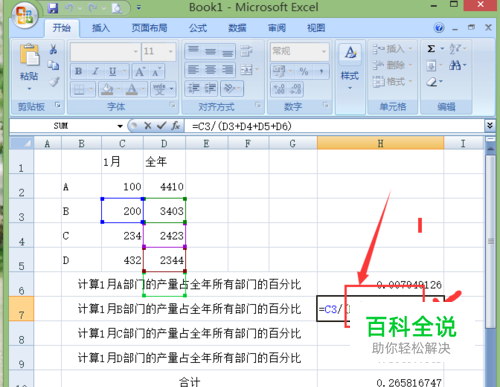Cancel formula entry with X button
Screen dimensions: 500x387
148,126
